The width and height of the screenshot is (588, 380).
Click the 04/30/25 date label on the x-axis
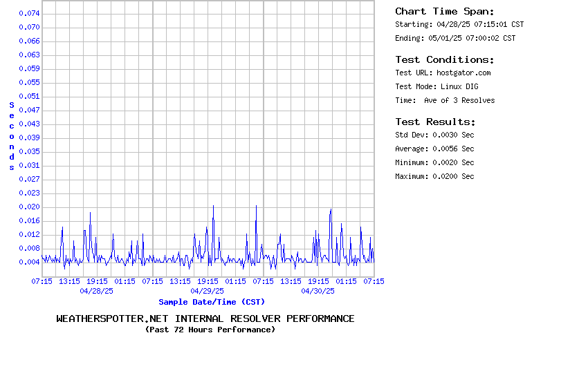coord(318,291)
